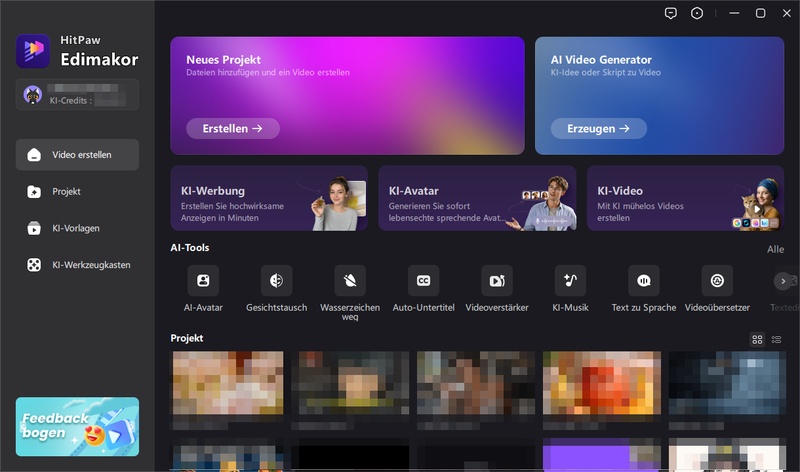
Task: Open the KI-Werbung card
Action: click(x=269, y=198)
